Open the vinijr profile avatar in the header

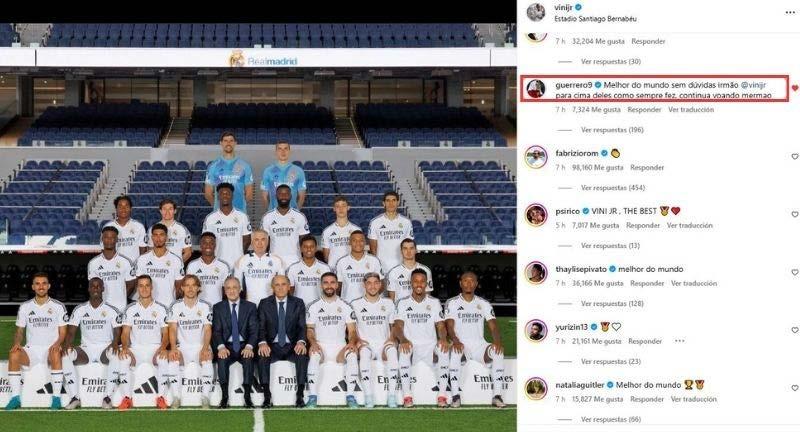[x=536, y=12]
